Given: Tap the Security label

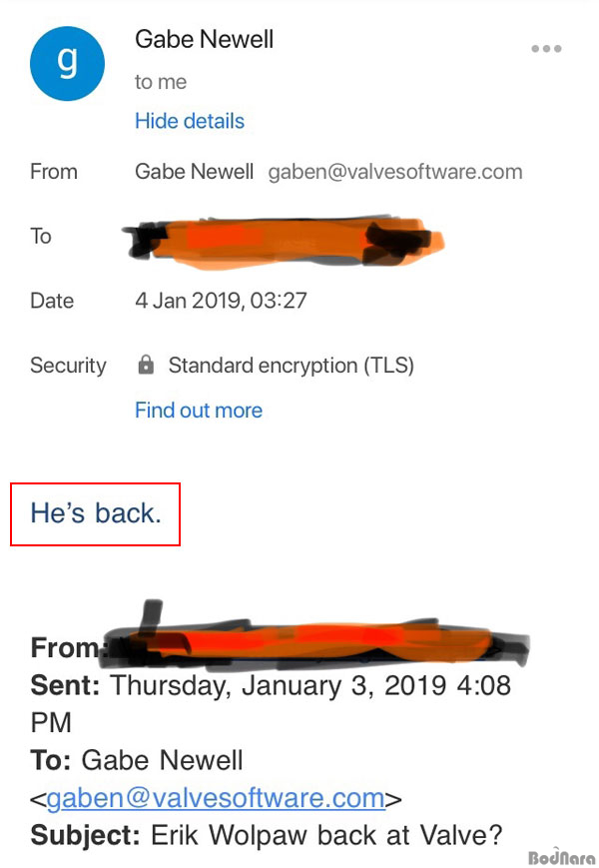Looking at the screenshot, I should (68, 366).
